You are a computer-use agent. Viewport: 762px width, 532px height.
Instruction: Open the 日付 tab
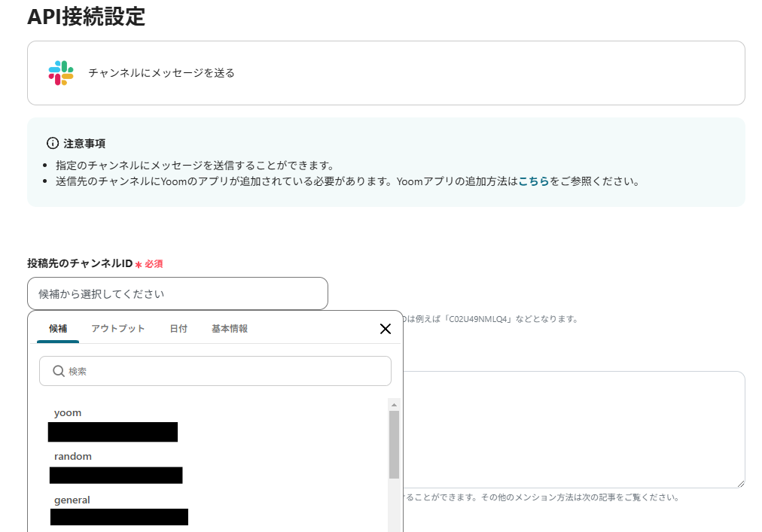coord(178,328)
